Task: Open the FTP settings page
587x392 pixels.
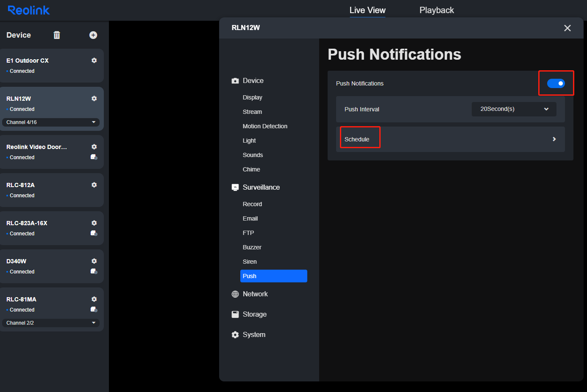Action: 248,233
